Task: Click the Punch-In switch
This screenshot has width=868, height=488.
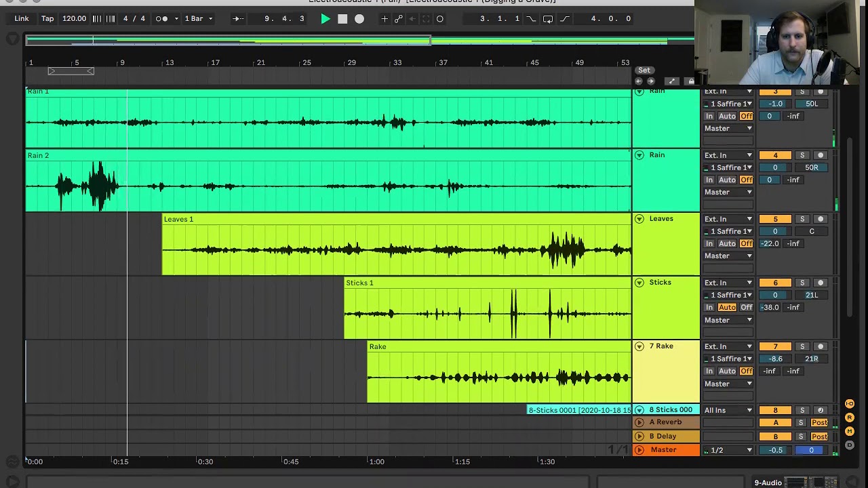Action: coord(531,19)
